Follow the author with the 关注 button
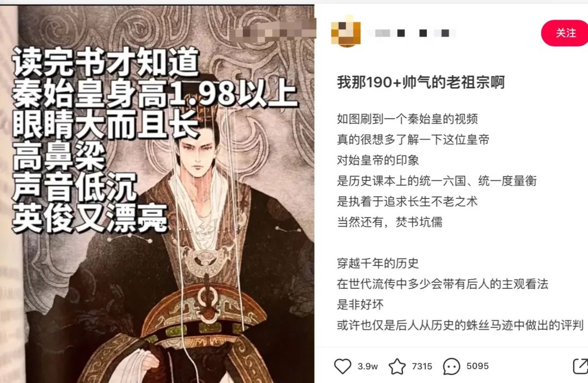Screen dimensions: 588x383 (x=565, y=33)
